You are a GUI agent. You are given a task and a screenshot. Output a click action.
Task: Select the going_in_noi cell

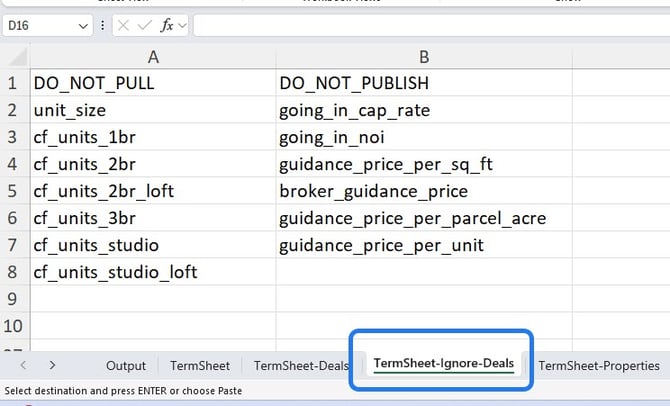click(424, 137)
